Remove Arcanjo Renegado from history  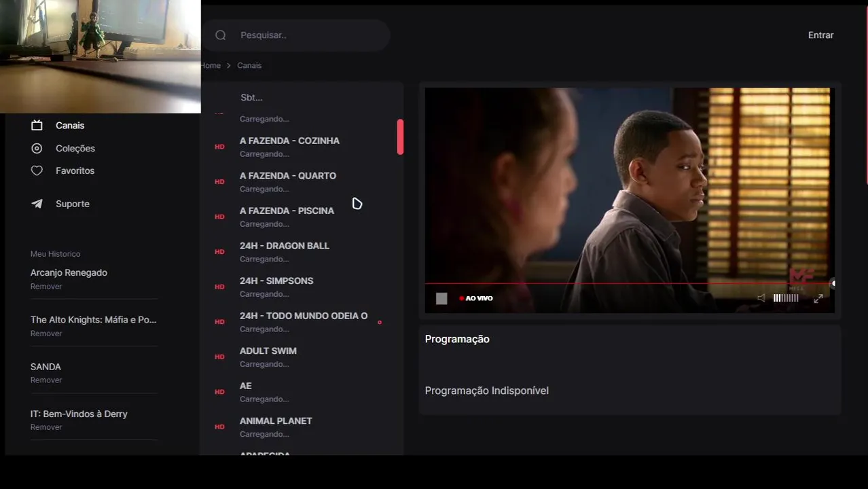[x=46, y=287]
